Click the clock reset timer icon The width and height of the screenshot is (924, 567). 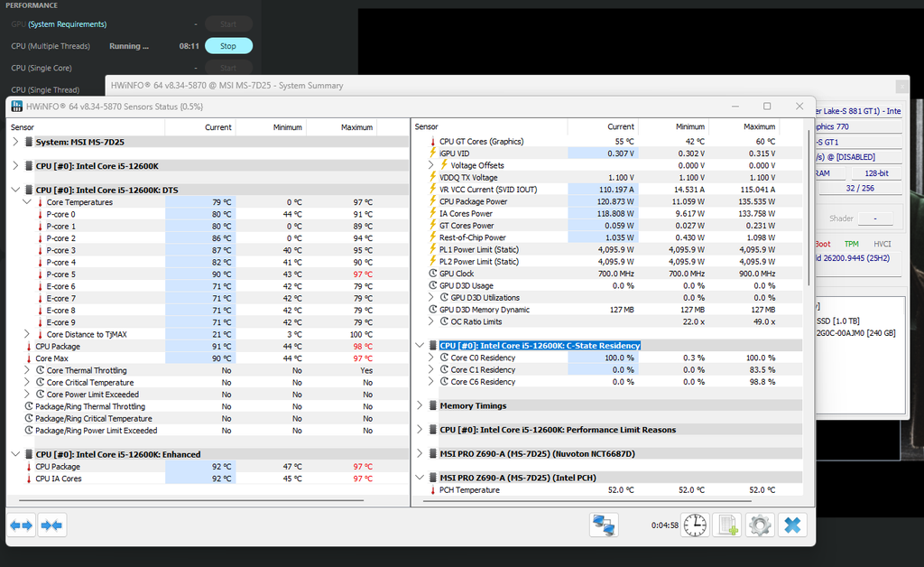coord(695,525)
